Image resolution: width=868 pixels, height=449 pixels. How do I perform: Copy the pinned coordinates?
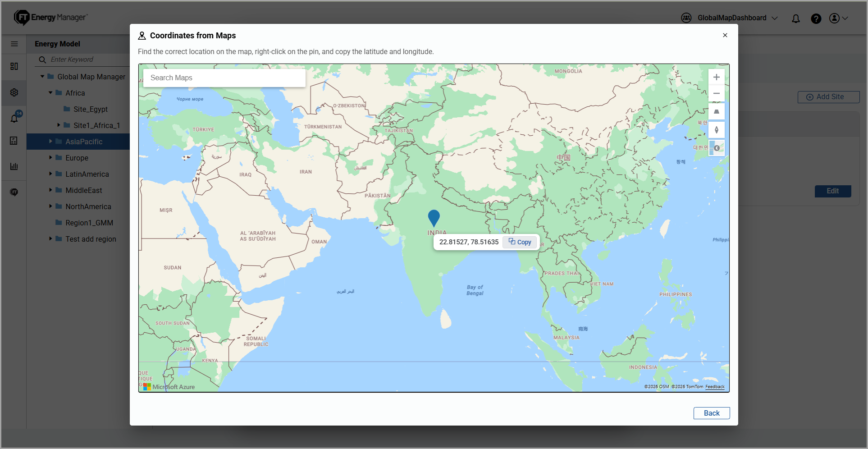click(x=520, y=242)
